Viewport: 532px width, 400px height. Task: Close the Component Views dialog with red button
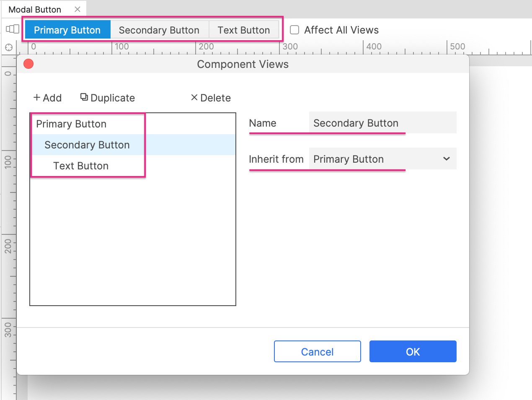click(28, 64)
